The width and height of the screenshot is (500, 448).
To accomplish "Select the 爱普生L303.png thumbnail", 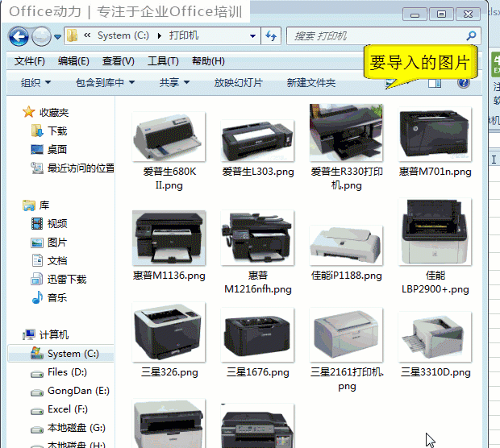I will [x=257, y=141].
